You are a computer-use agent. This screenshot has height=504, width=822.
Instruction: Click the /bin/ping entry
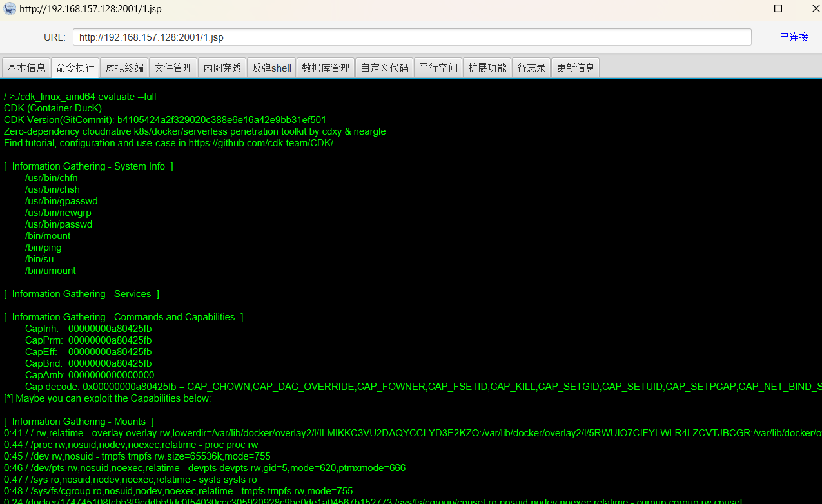pos(43,247)
